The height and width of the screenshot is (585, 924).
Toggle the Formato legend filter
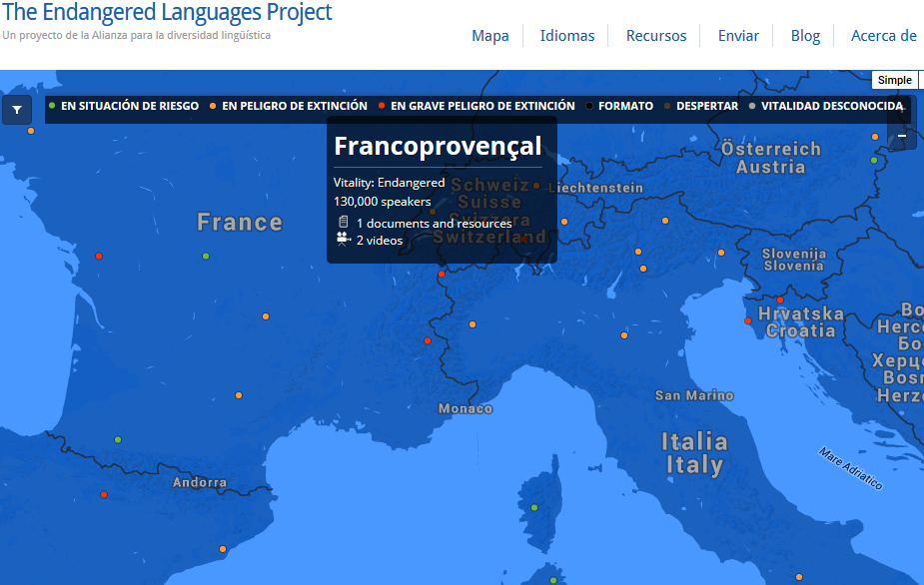coord(619,106)
